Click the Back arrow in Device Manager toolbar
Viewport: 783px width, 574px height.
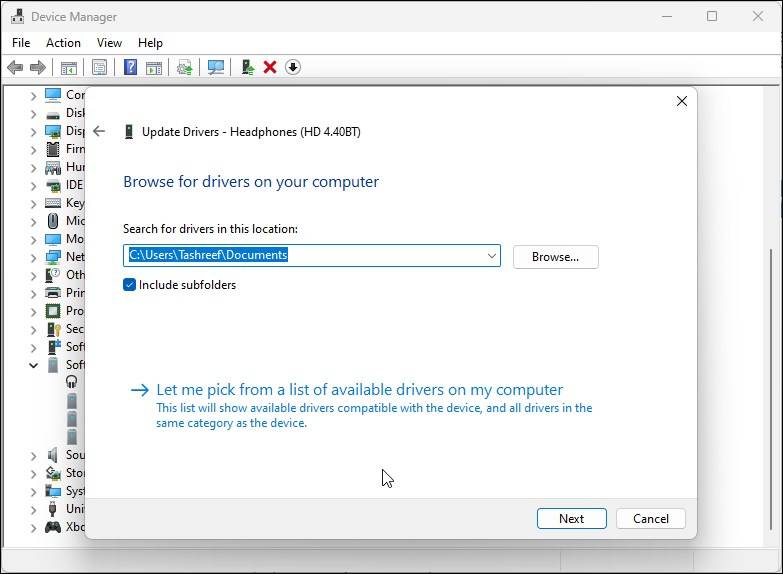click(x=15, y=67)
